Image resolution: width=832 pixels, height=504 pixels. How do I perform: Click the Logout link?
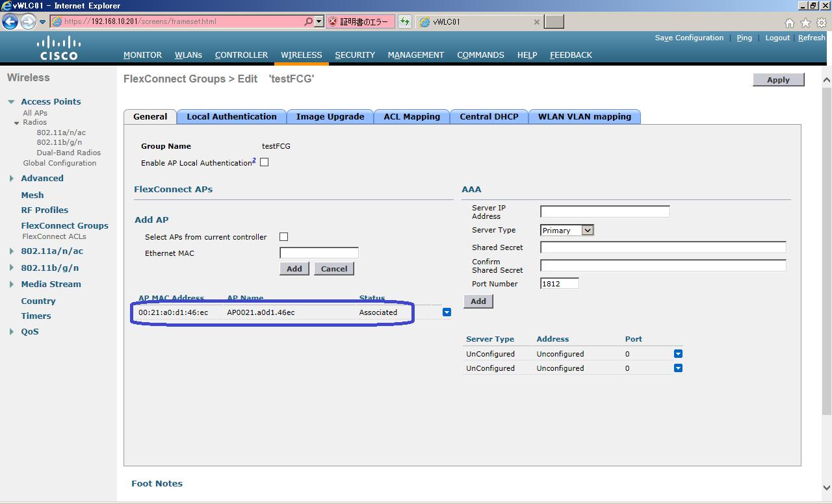[x=777, y=38]
